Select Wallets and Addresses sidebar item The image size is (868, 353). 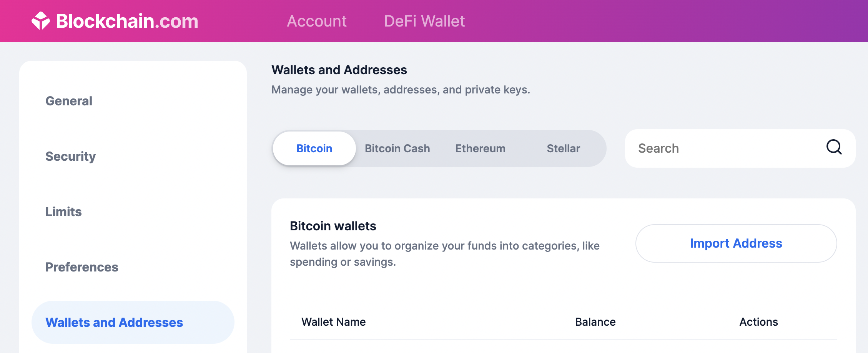pos(133,322)
